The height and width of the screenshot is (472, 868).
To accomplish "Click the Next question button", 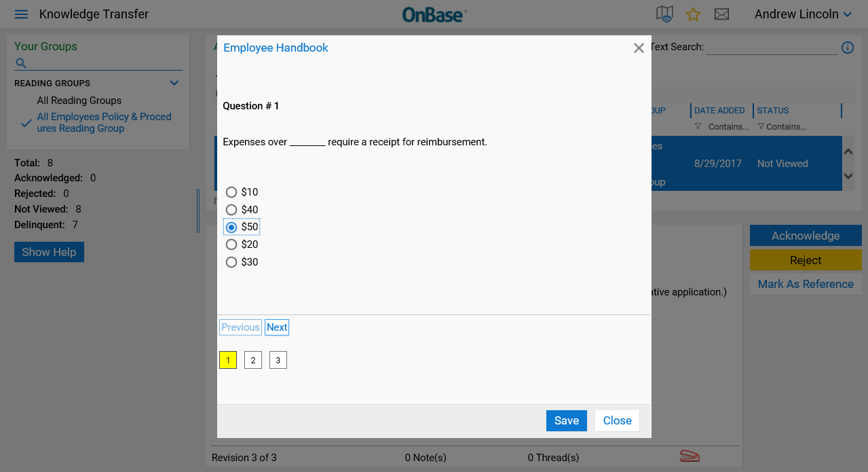I will (x=277, y=327).
